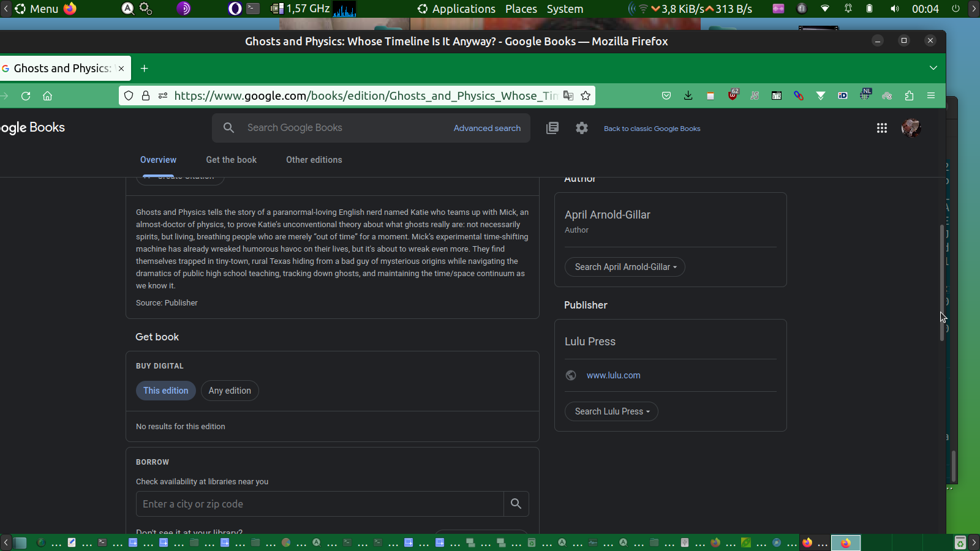Viewport: 980px width, 551px height.
Task: Open Firefox extensions puzzle menu
Action: (x=909, y=96)
